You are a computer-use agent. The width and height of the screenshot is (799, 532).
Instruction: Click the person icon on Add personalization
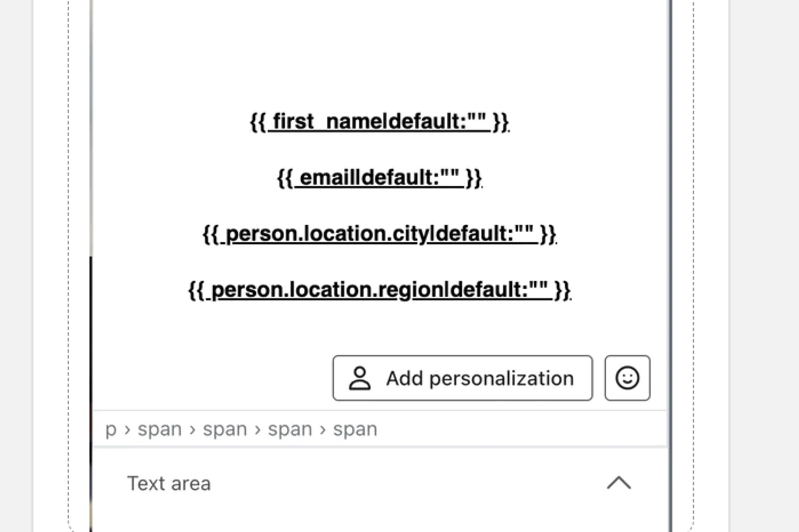pyautogui.click(x=360, y=378)
